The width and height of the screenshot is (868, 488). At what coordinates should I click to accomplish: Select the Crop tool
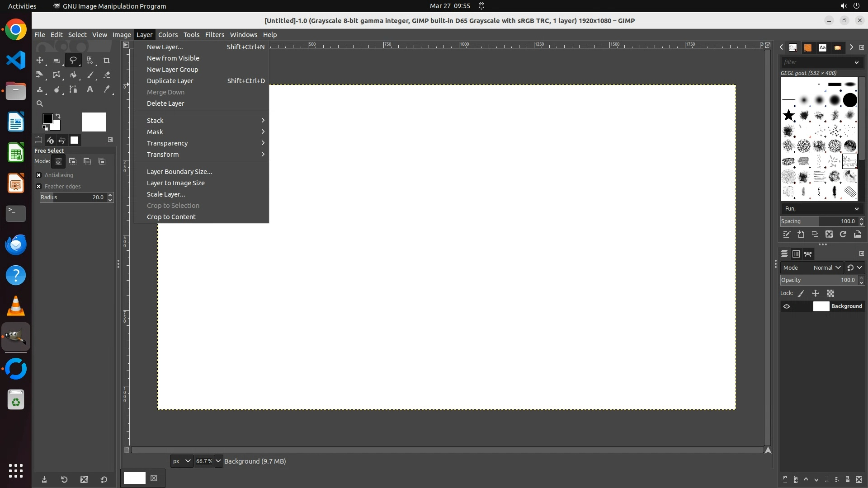coord(107,61)
